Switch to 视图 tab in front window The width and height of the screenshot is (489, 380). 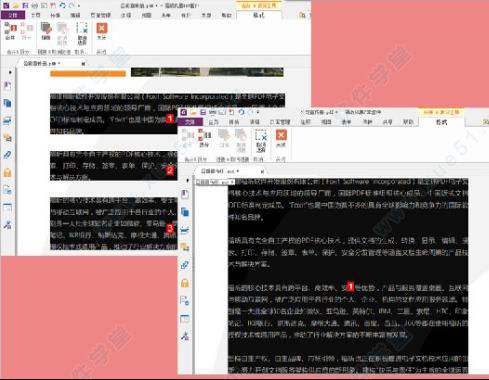click(326, 122)
